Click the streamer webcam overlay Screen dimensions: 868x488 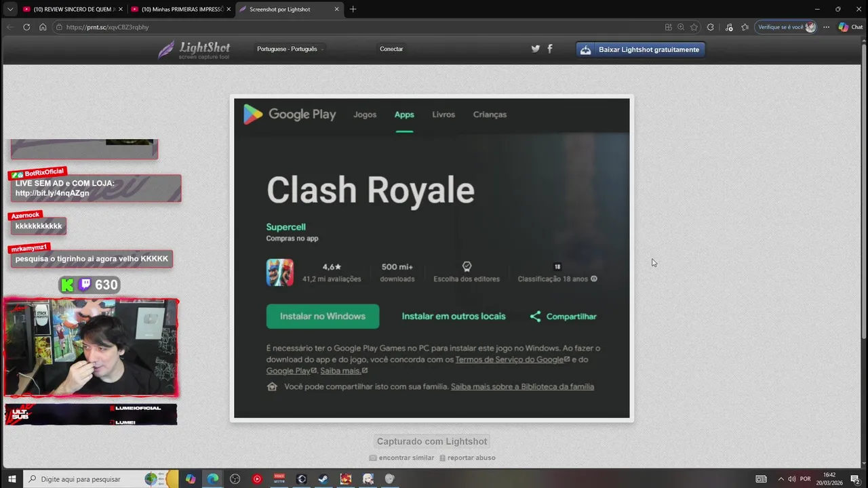[91, 348]
